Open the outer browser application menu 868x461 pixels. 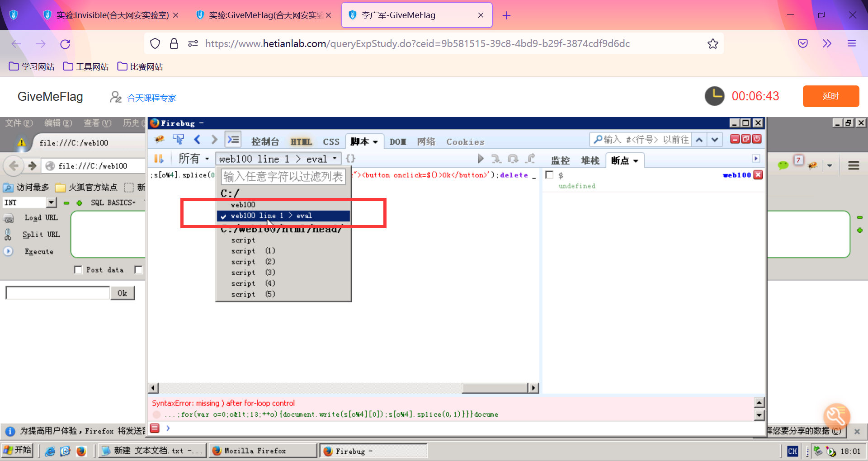tap(852, 44)
